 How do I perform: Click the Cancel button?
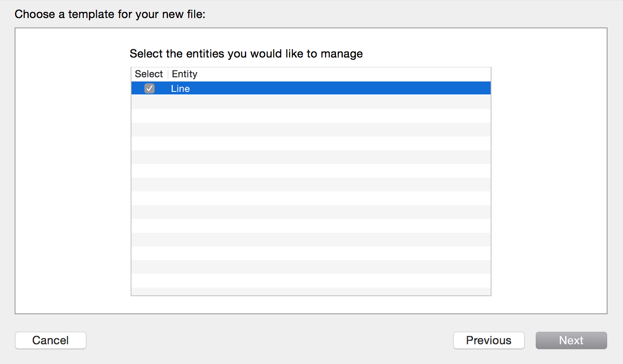point(51,340)
